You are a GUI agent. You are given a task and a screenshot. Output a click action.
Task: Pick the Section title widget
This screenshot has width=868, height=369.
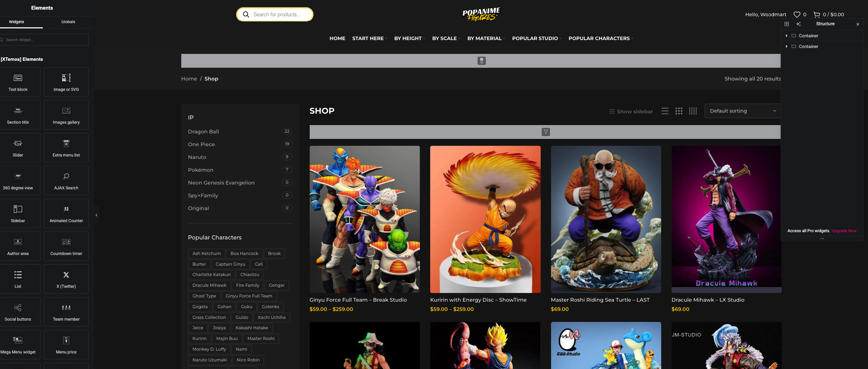18,115
